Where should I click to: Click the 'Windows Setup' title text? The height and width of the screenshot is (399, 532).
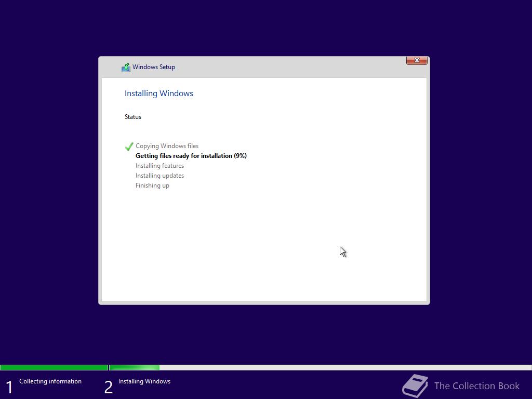point(154,67)
